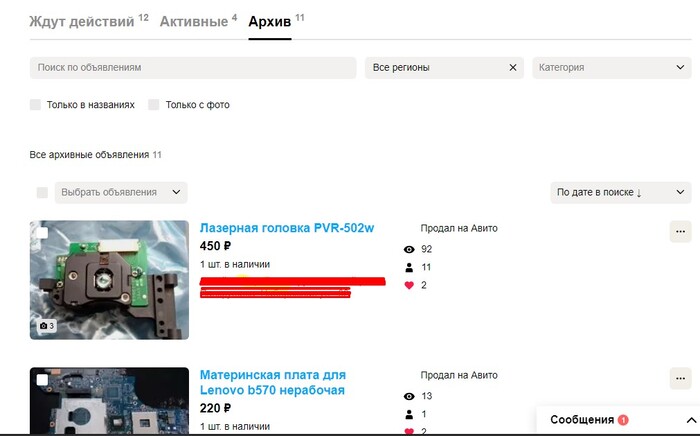Open more options for Материнская плата listing
Screen dimensions: 700x436
click(x=680, y=378)
